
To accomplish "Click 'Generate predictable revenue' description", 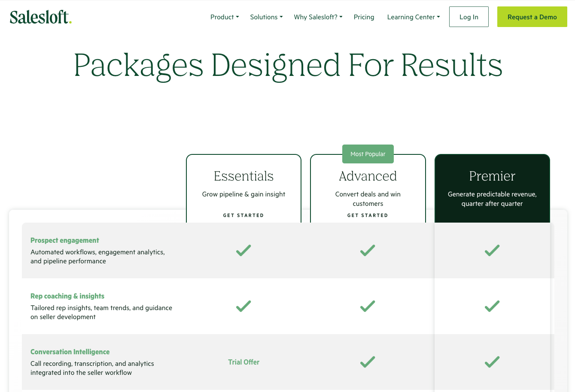I will (x=492, y=199).
